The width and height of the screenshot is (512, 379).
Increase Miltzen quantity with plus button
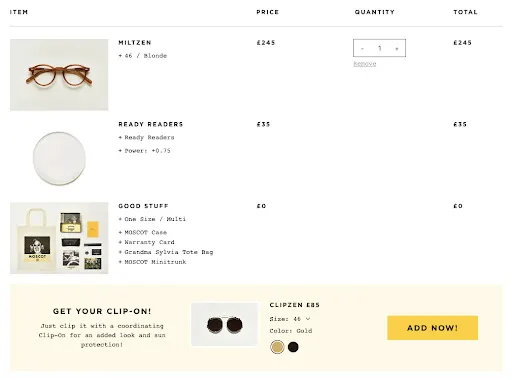coord(397,48)
